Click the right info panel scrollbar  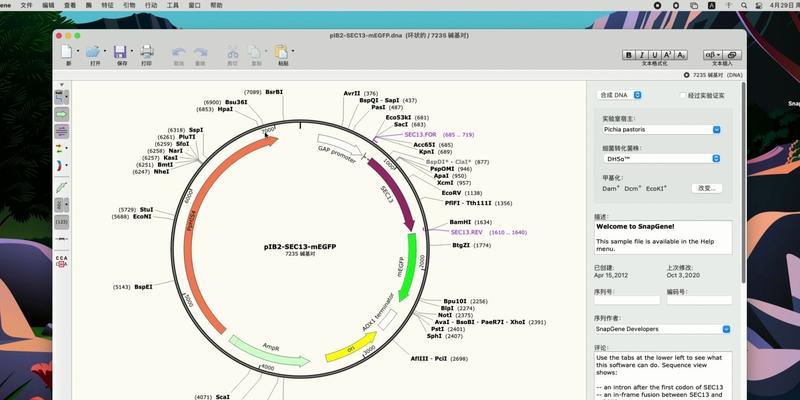point(743,184)
